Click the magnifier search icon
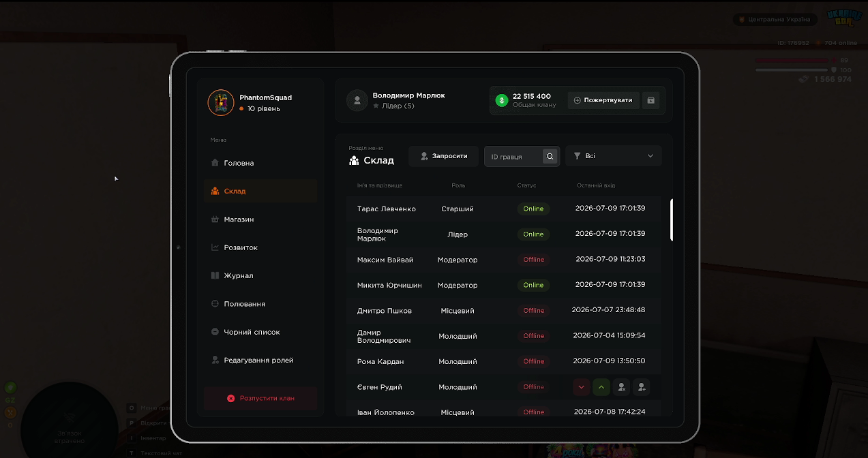 click(x=550, y=157)
